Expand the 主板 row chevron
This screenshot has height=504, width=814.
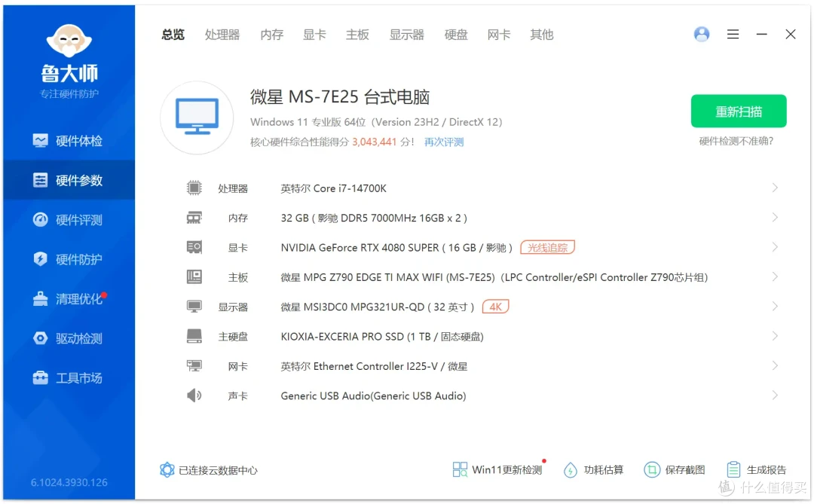(775, 276)
